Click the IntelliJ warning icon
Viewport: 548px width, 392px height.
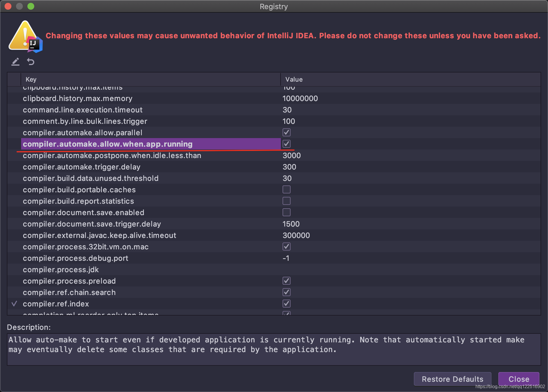click(x=26, y=37)
